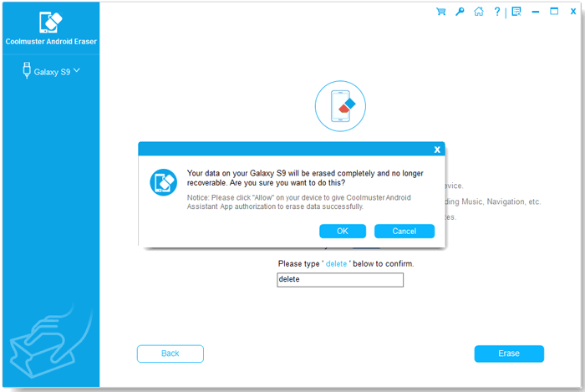Click the Erase button
The image size is (585, 392).
(x=509, y=354)
